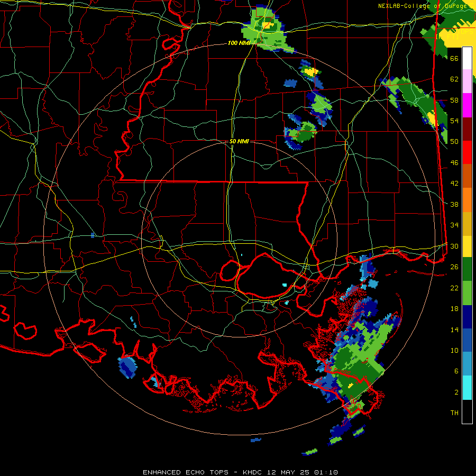
Task: Select the "38" scale value
Action: pyautogui.click(x=454, y=204)
